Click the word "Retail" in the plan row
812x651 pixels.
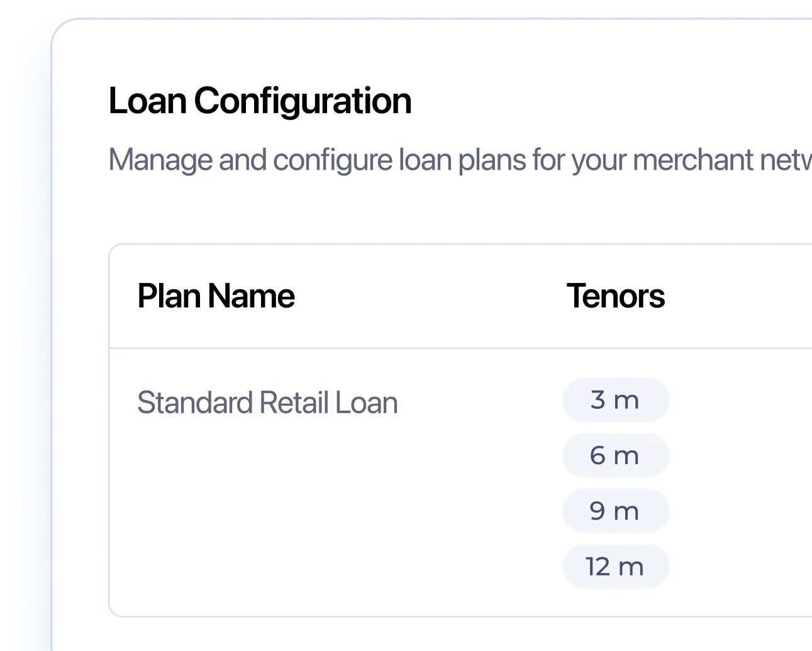(x=294, y=403)
